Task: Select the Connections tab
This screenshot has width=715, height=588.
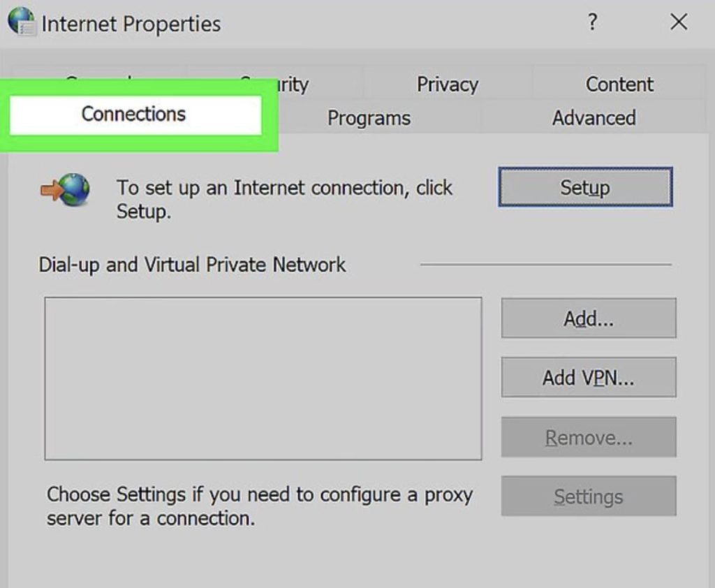Action: 134,114
